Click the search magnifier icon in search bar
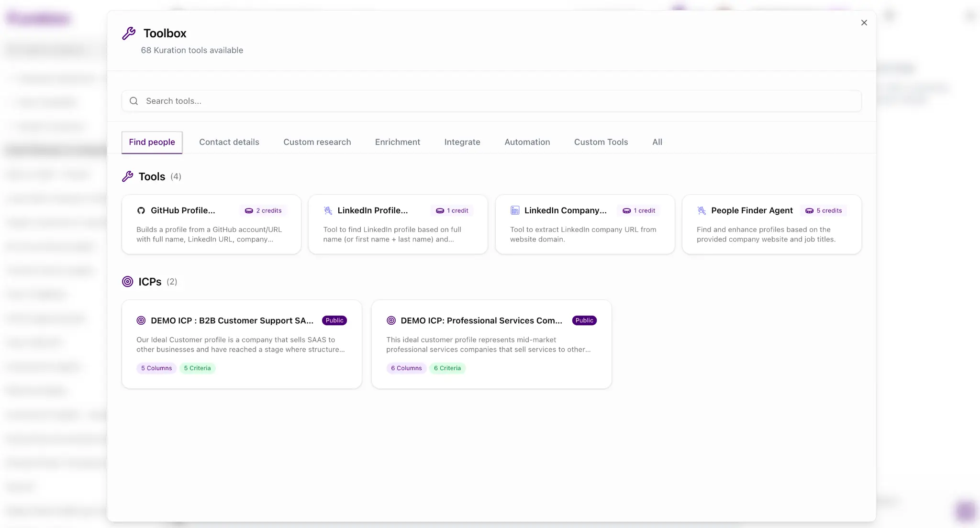This screenshot has width=980, height=528. coord(134,101)
